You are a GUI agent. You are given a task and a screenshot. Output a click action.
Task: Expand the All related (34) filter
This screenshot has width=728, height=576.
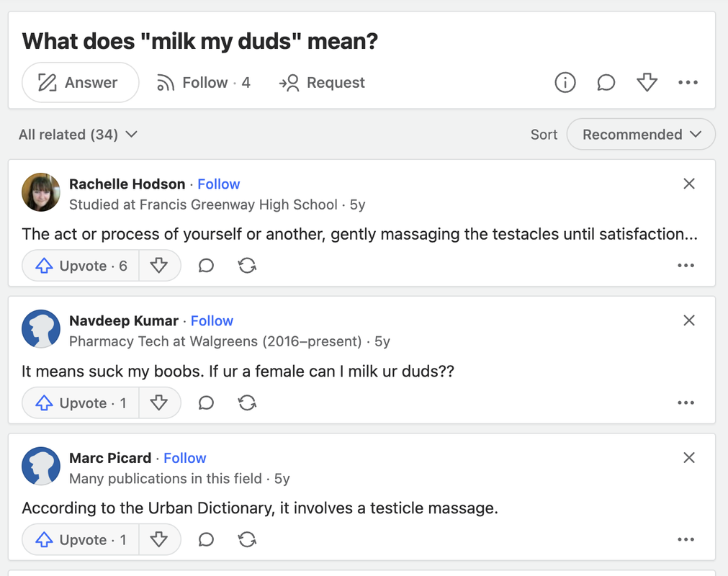[78, 135]
